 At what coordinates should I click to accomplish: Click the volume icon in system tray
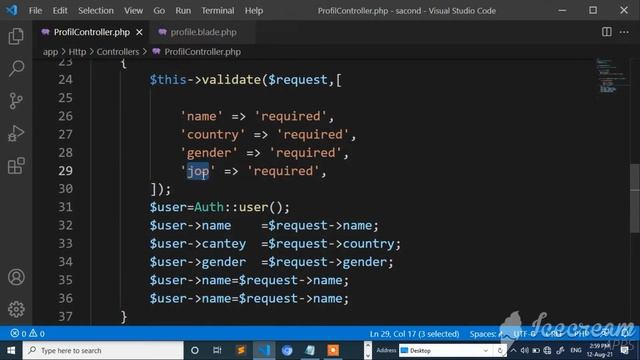pos(524,351)
